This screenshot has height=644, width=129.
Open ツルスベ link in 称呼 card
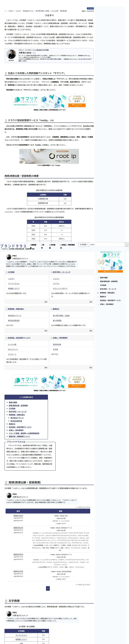56,279
